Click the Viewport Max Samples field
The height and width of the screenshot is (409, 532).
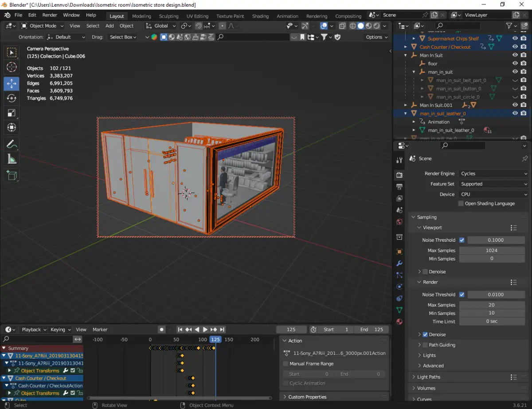click(492, 251)
